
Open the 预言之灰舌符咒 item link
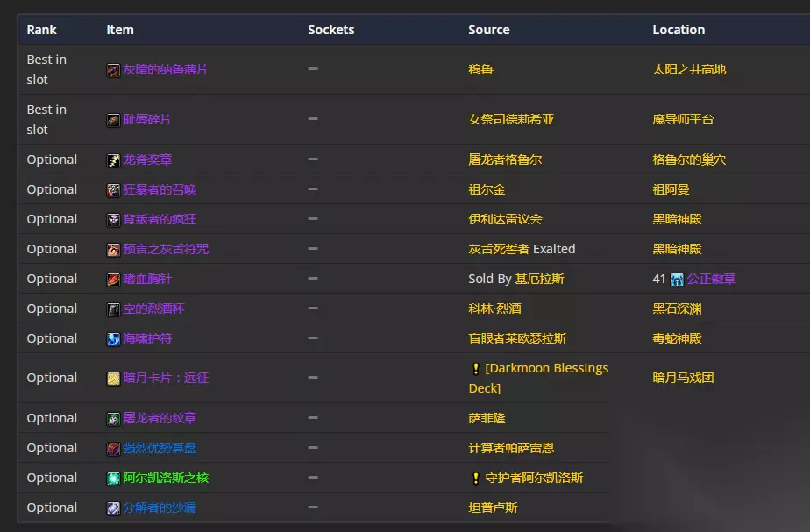(165, 249)
